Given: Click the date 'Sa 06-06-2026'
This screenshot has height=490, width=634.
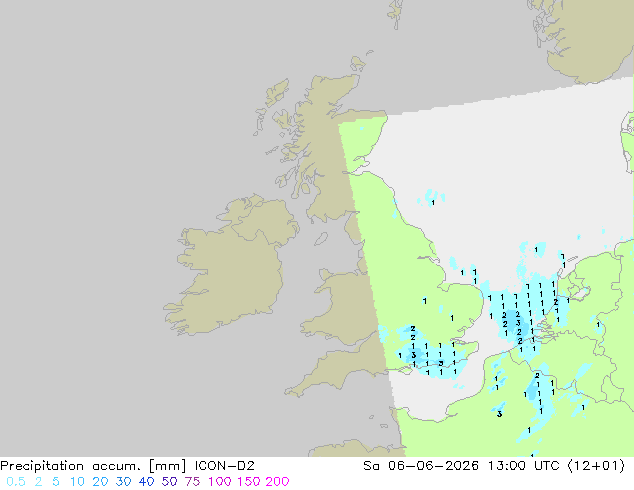Looking at the screenshot, I should pos(421,466).
